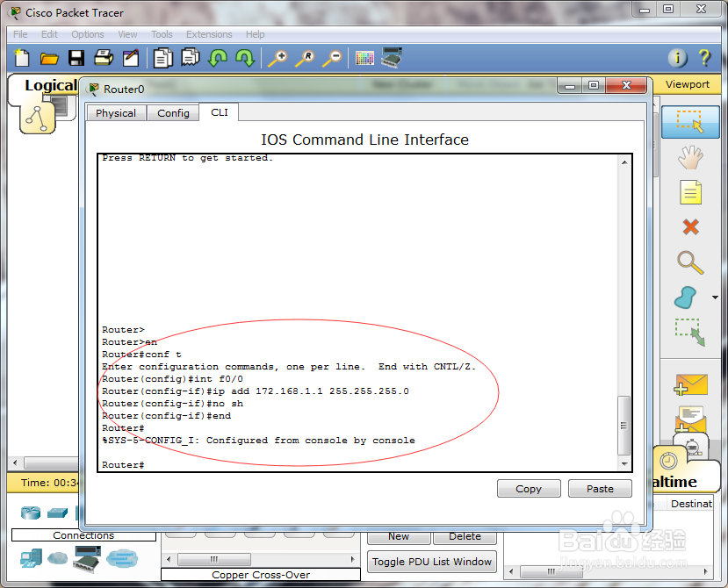Select the Custom Made Devices icon
Viewport: 728px width, 588px height.
(86, 559)
